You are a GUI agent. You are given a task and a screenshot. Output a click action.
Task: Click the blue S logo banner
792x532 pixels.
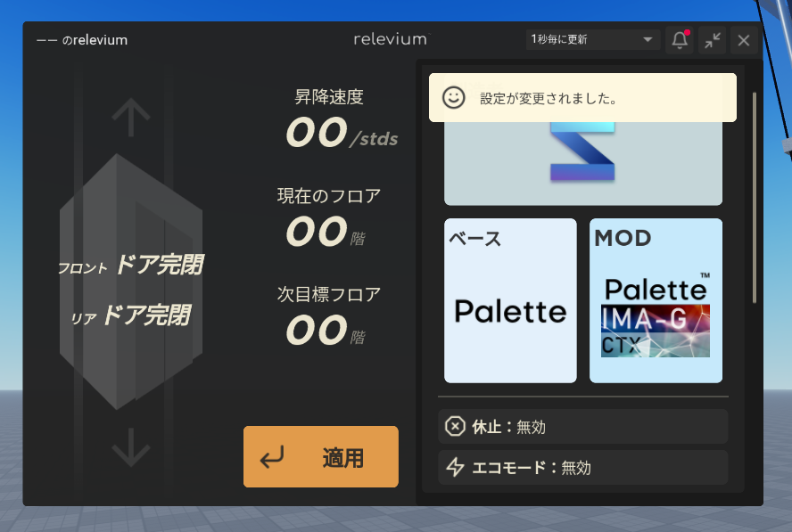click(583, 163)
